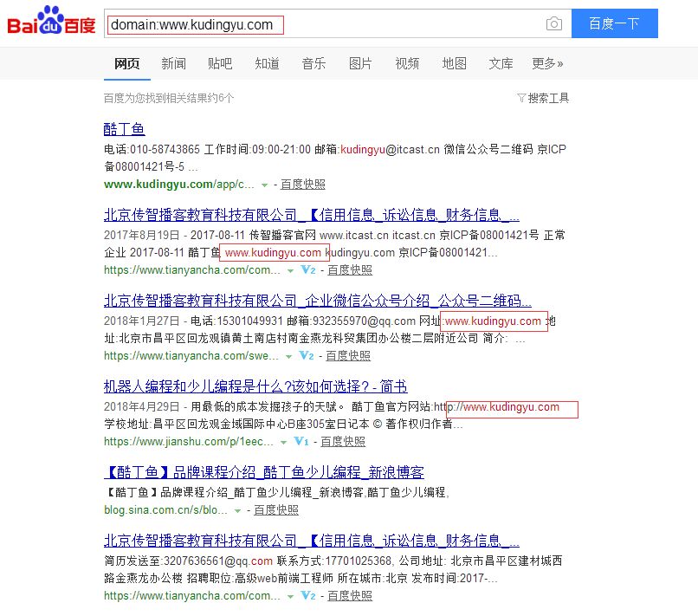This screenshot has height=616, width=698.
Task: Click tianyancha.com/swe... green URL
Action: (x=191, y=356)
